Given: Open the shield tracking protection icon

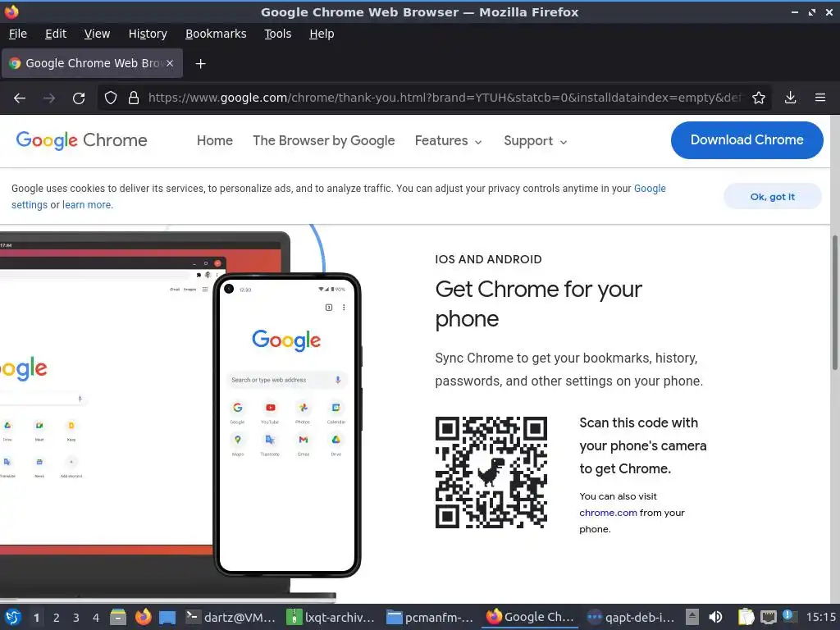Looking at the screenshot, I should pyautogui.click(x=111, y=98).
